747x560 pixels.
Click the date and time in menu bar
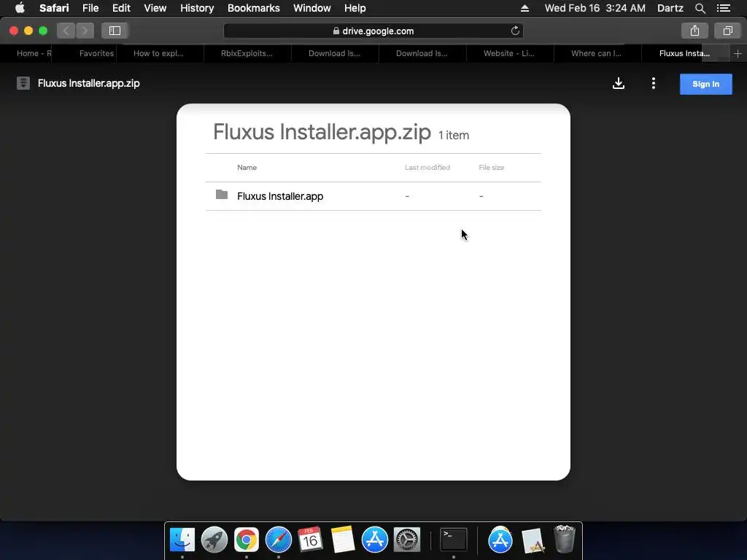(595, 8)
